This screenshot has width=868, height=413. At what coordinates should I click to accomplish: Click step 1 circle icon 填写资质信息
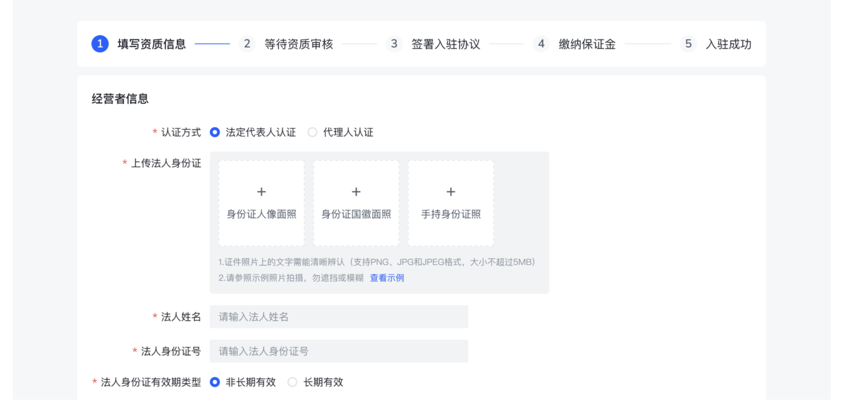coord(100,44)
